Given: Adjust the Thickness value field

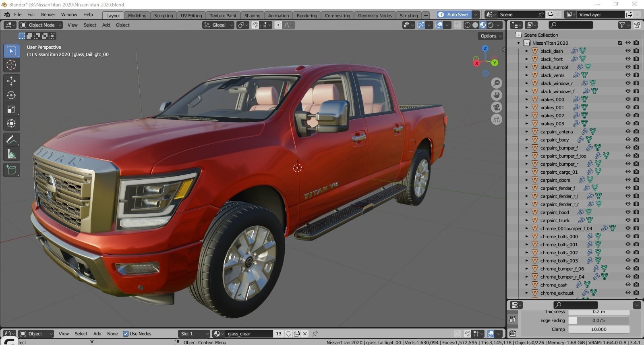Looking at the screenshot, I should [x=598, y=312].
